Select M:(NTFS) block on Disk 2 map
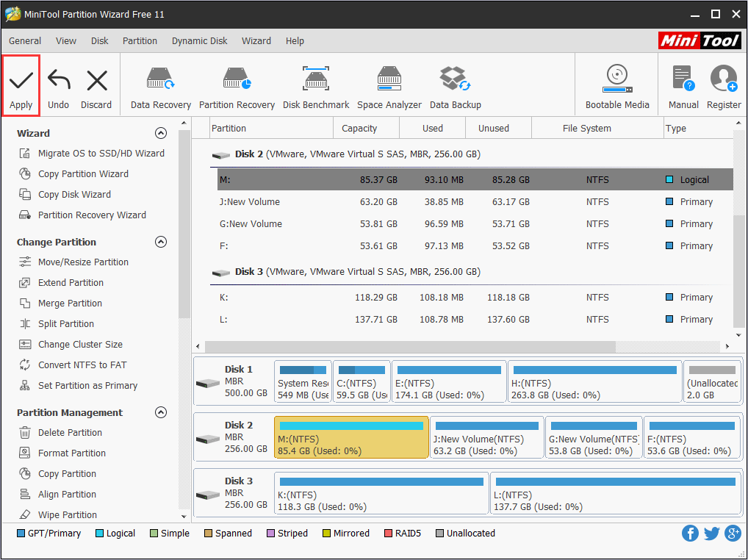Image resolution: width=748 pixels, height=560 pixels. (x=351, y=437)
